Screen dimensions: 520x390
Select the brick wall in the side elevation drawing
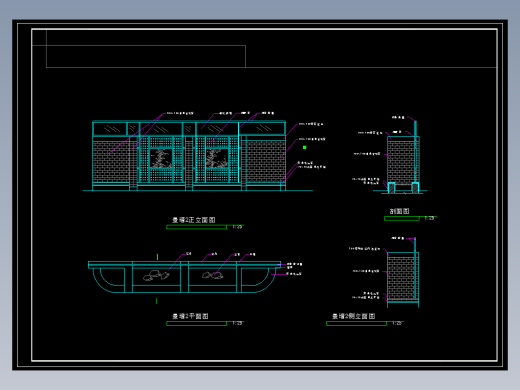(401, 278)
